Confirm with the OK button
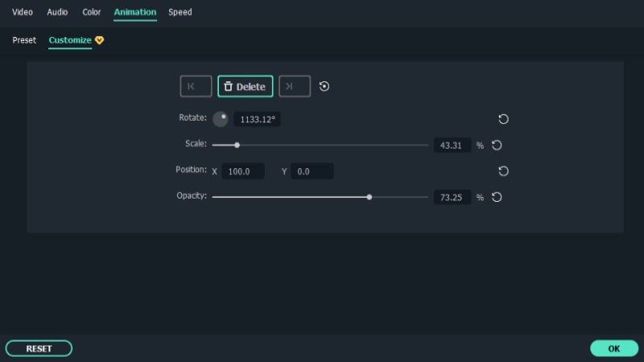This screenshot has width=644, height=362. [x=614, y=348]
